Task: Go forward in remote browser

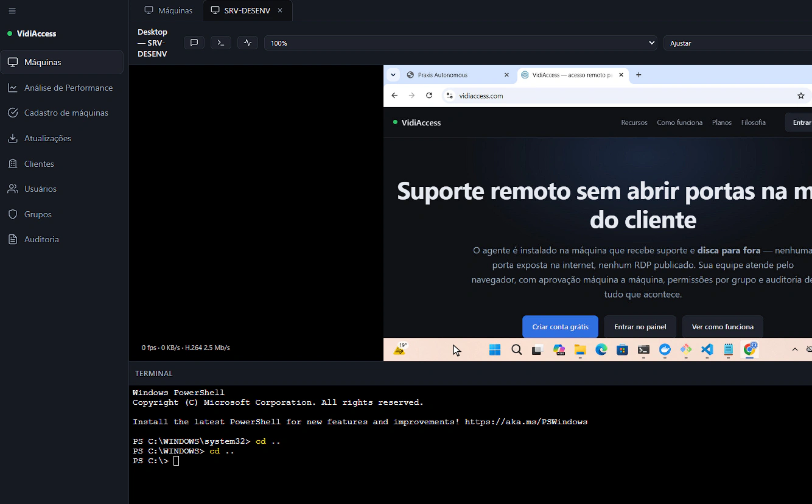Action: pos(411,96)
